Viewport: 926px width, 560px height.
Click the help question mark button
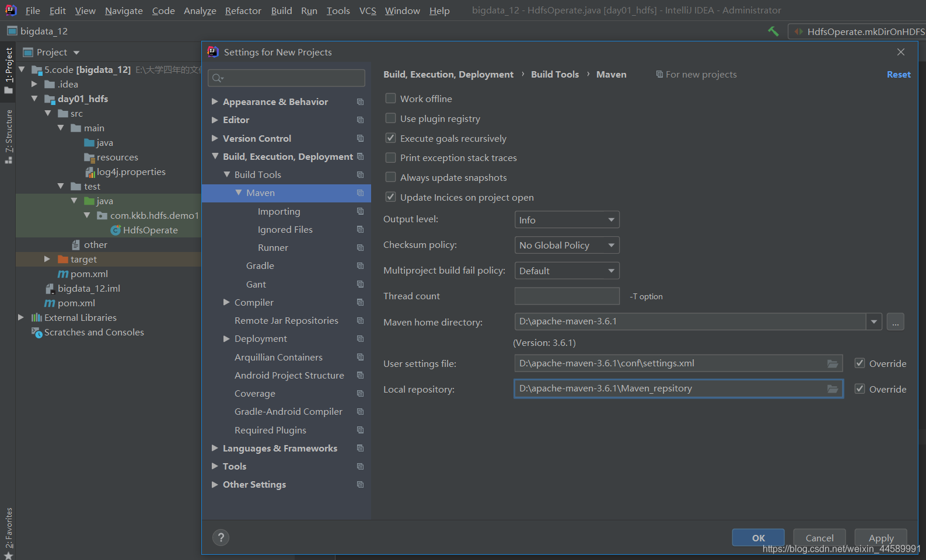pyautogui.click(x=221, y=537)
